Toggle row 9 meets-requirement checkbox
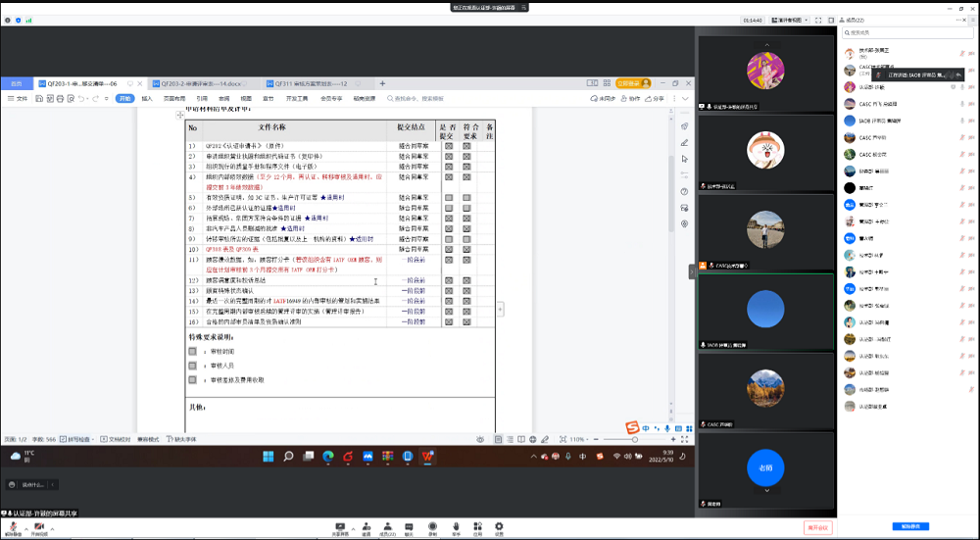This screenshot has width=980, height=540. tap(466, 239)
